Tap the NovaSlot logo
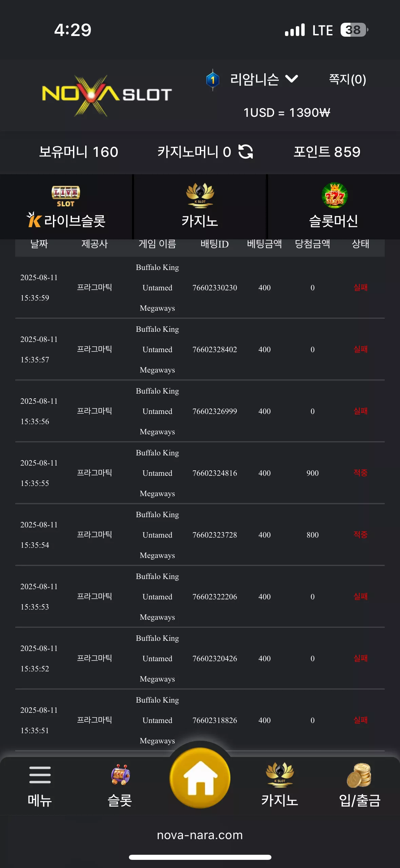 tap(107, 95)
